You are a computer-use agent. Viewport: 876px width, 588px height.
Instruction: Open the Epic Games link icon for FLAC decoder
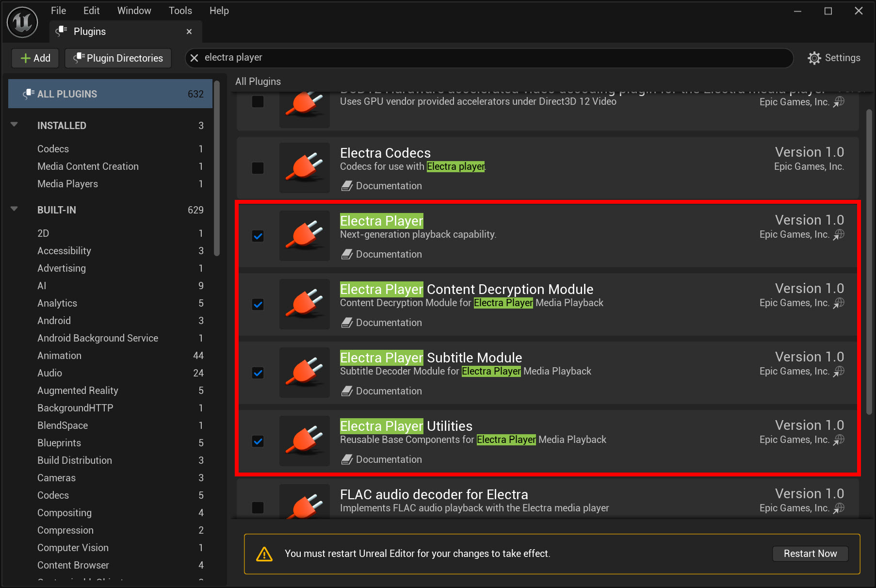pyautogui.click(x=839, y=508)
